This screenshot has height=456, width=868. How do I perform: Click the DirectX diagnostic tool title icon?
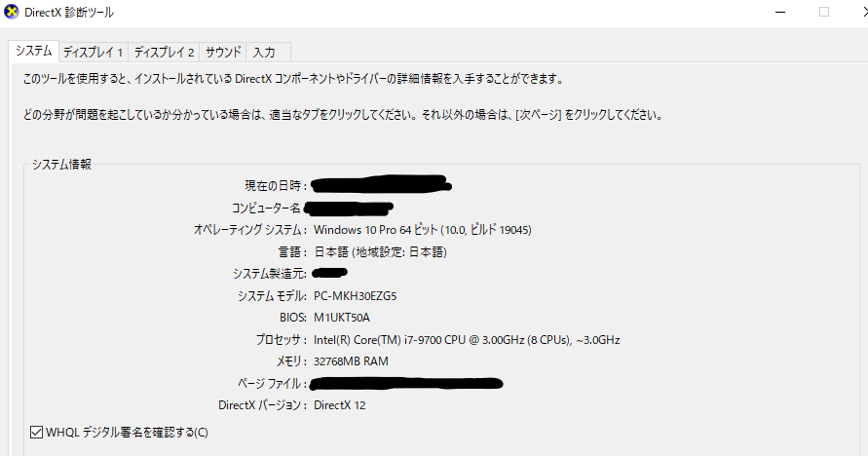[11, 12]
